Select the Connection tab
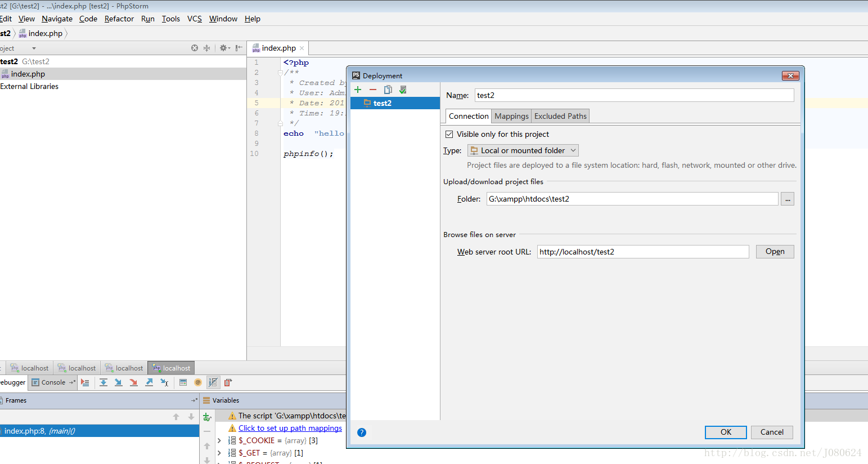This screenshot has height=464, width=868. [x=469, y=116]
